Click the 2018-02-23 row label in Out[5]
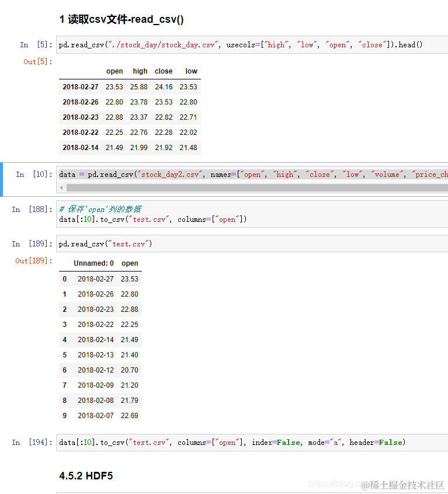 click(x=81, y=117)
